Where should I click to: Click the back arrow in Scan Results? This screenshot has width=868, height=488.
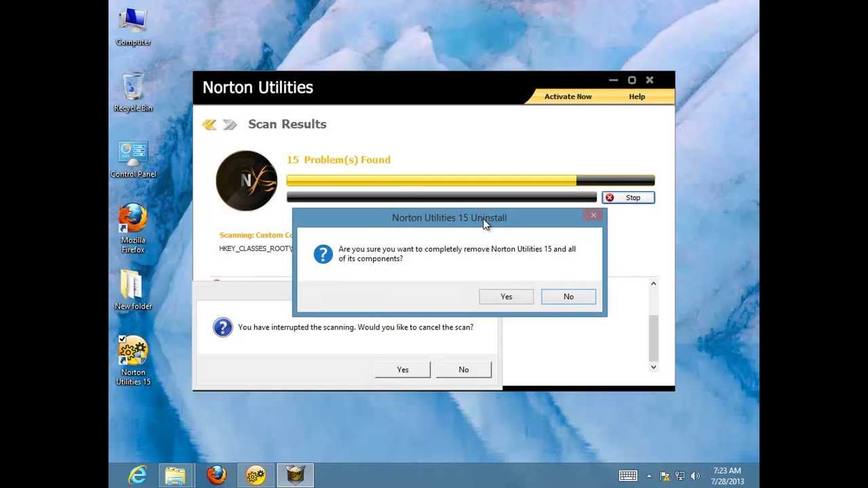(x=210, y=125)
